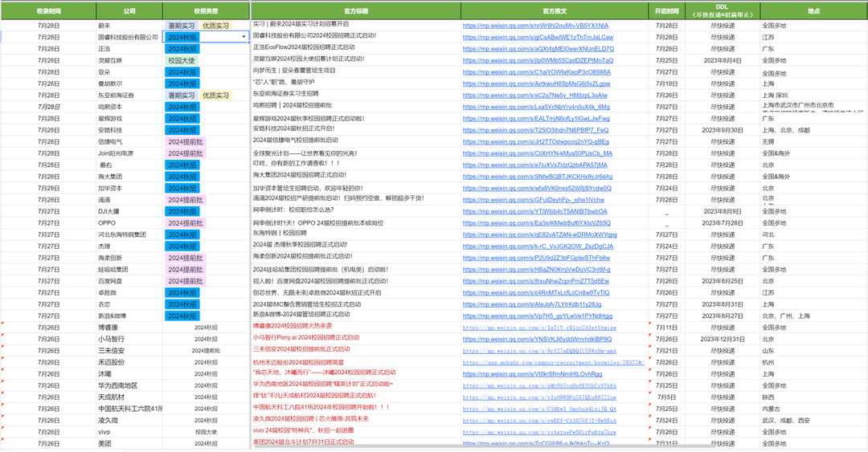
Task: Click title 叮咚，你有新的工作请查收！！！
Action: pos(296,164)
